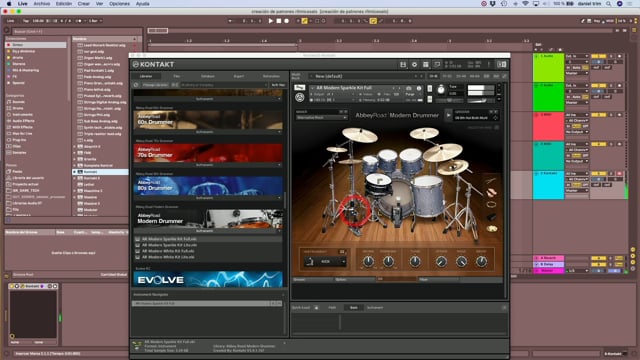Open Kontakt options gear icon

(414, 64)
